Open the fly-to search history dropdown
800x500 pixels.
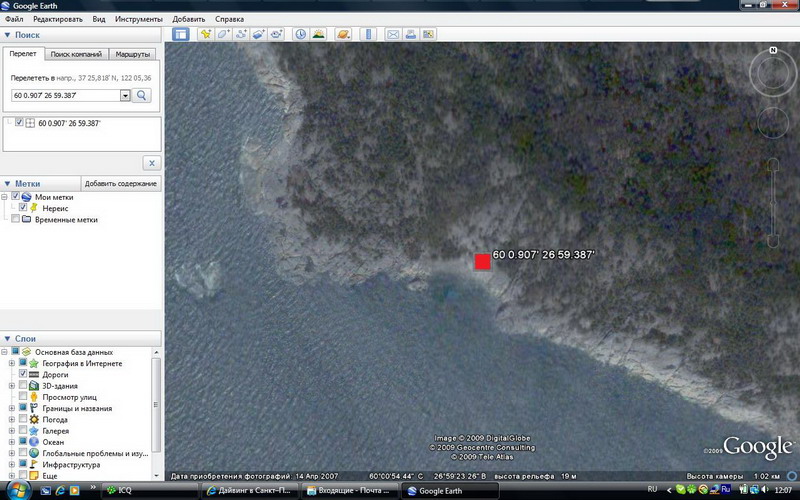125,95
